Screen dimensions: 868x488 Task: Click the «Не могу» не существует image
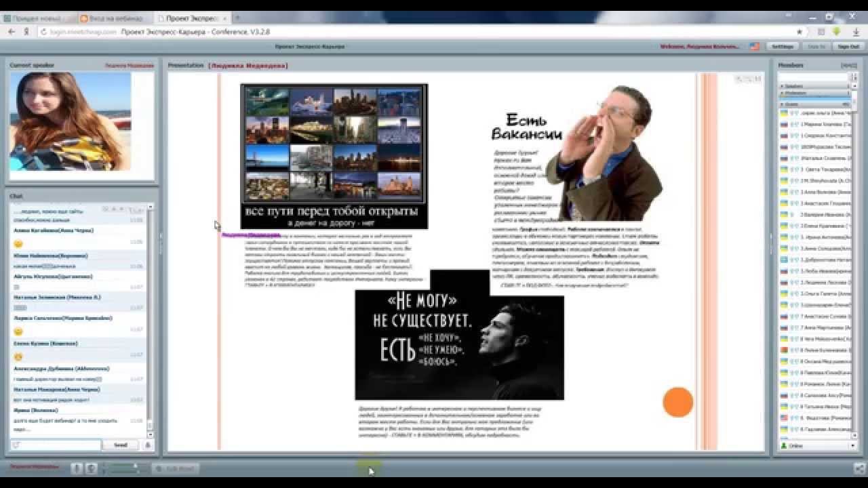(x=459, y=335)
